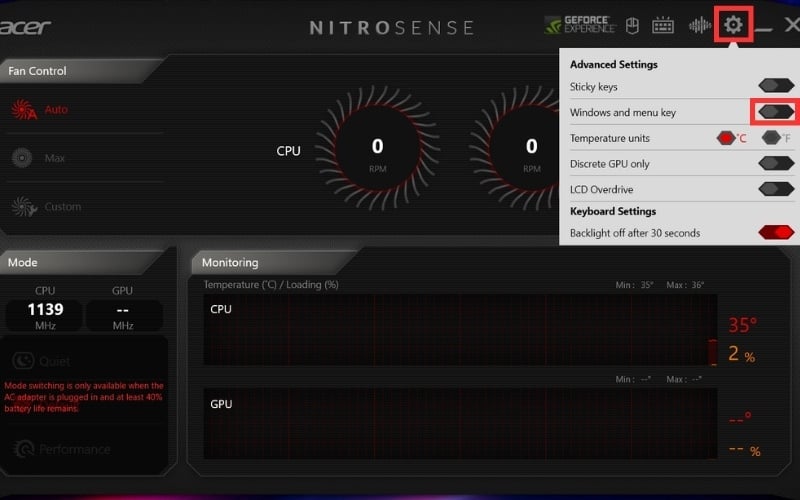The height and width of the screenshot is (500, 800).
Task: Toggle the Sticky keys switch
Action: (x=776, y=86)
